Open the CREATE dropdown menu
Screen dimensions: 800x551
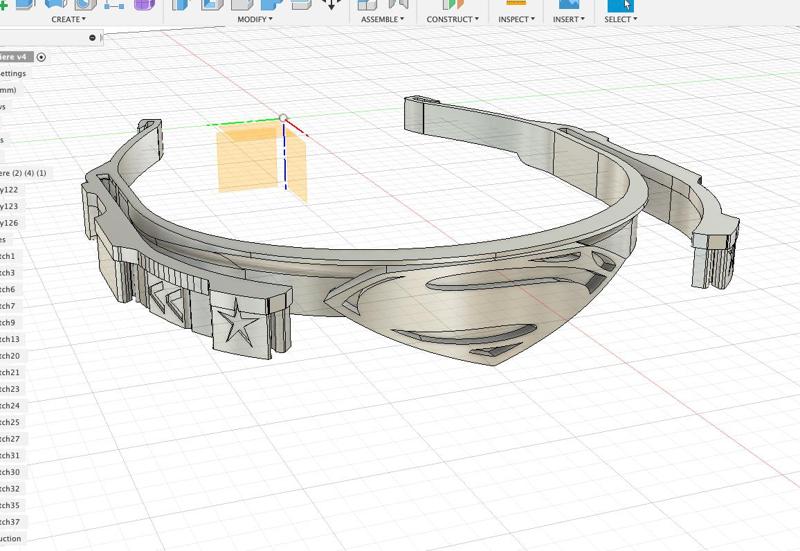click(x=68, y=19)
